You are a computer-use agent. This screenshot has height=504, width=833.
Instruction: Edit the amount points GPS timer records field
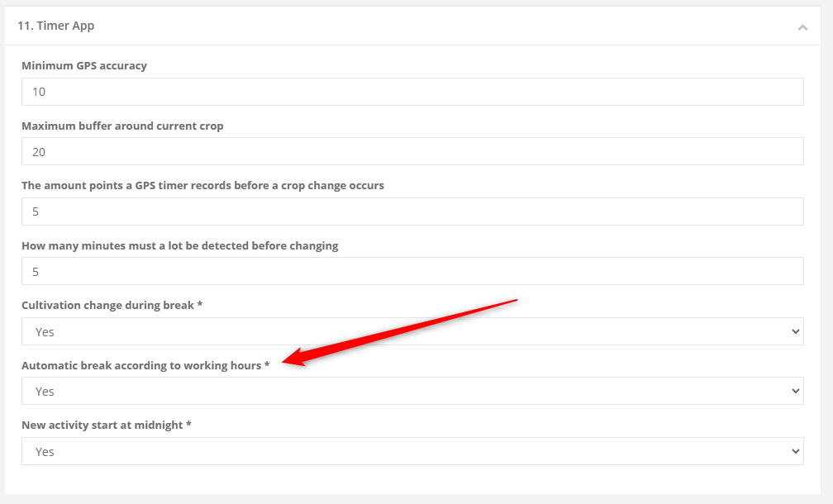(x=412, y=212)
